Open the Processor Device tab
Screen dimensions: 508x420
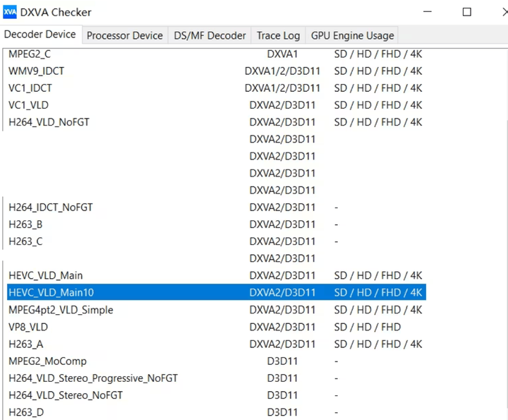(x=125, y=35)
